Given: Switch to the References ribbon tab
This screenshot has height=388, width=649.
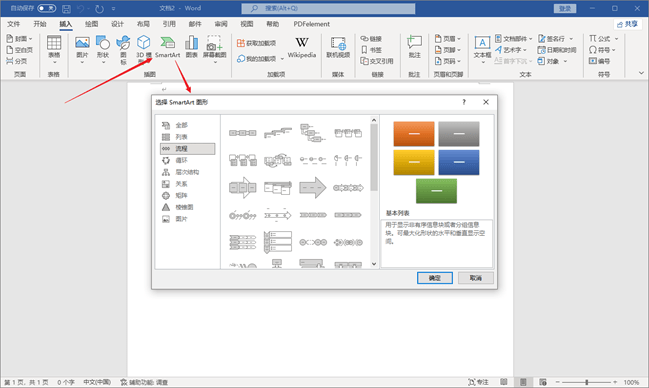Looking at the screenshot, I should point(169,24).
